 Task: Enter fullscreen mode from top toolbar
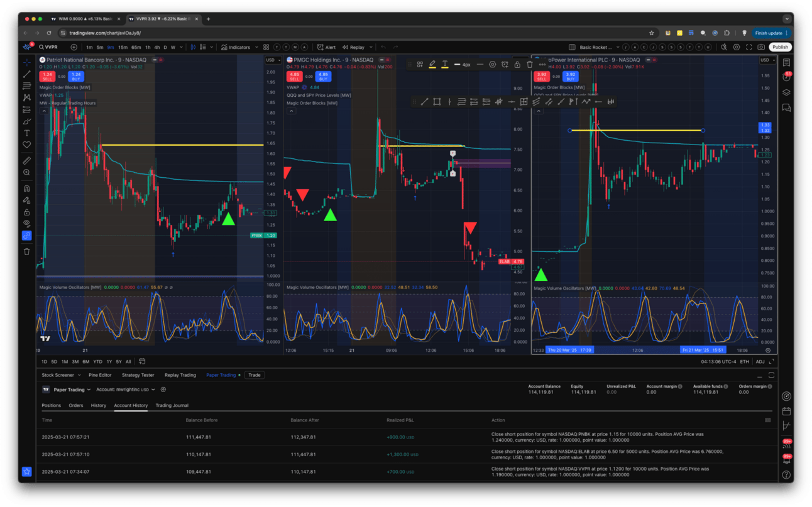749,47
